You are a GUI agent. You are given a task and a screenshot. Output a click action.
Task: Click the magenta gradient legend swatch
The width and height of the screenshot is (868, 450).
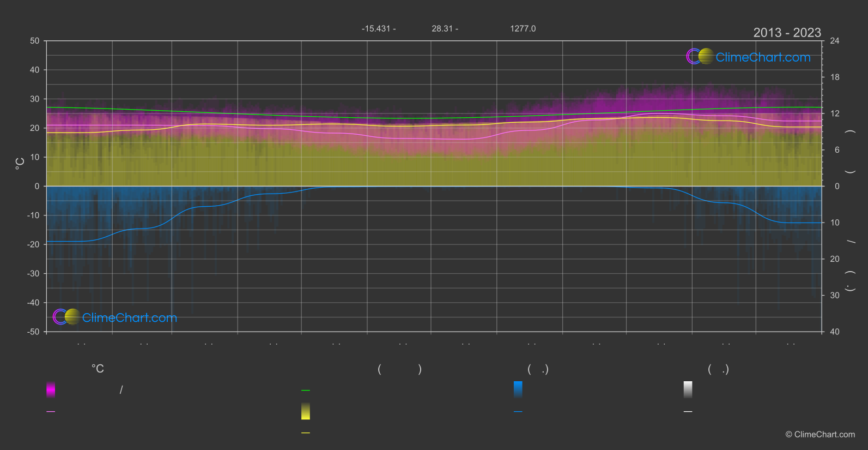click(51, 389)
